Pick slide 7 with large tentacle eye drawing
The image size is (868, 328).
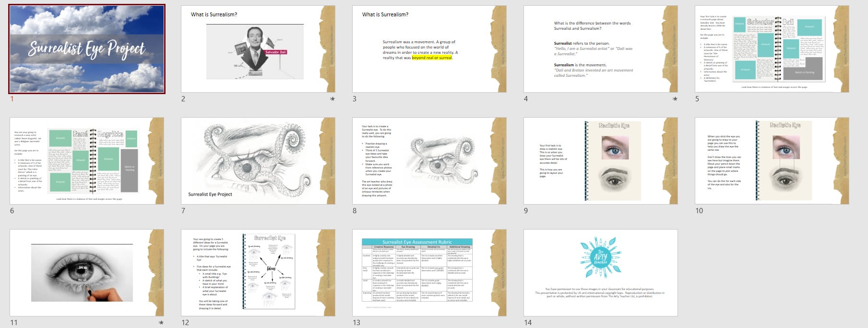point(258,161)
